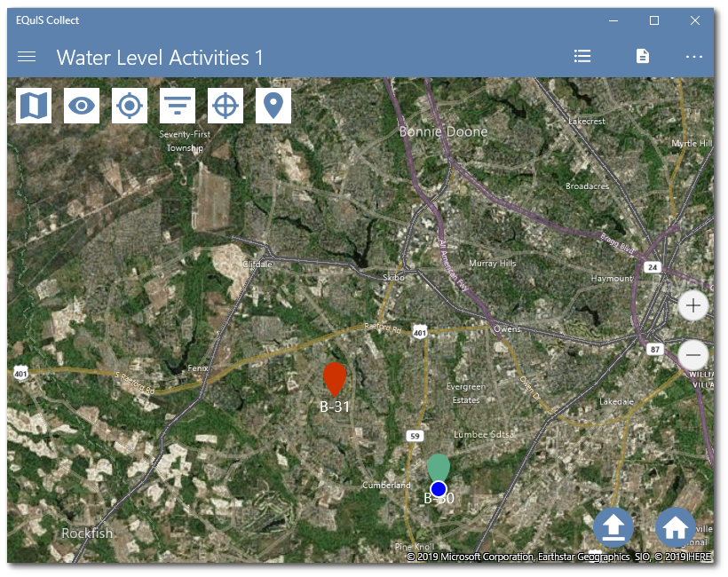
Task: Toggle the location pin placement mode
Action: point(272,105)
